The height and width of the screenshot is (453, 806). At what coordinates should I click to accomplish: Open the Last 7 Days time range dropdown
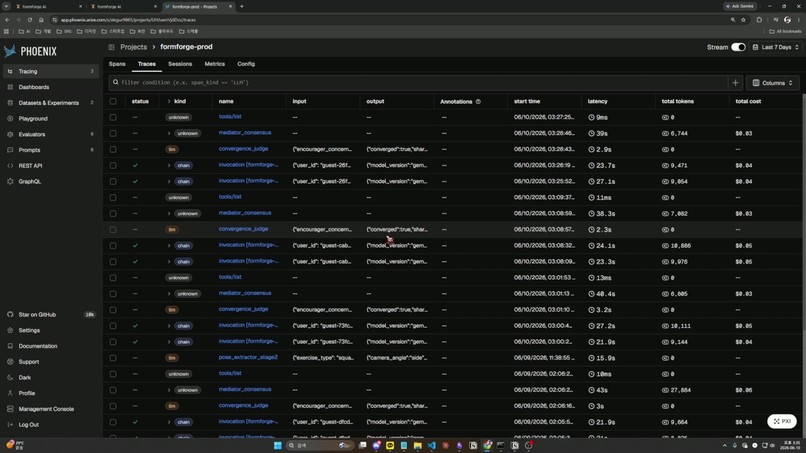(x=776, y=47)
